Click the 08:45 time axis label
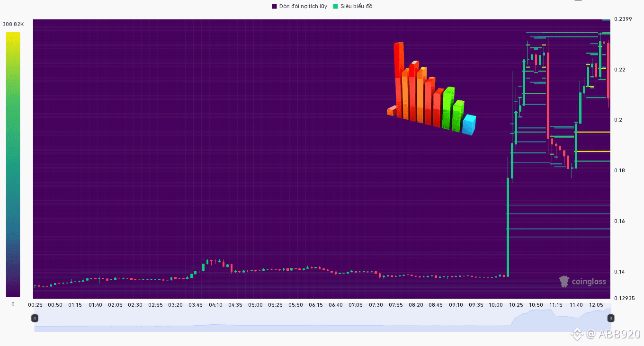644x346 pixels. point(436,305)
